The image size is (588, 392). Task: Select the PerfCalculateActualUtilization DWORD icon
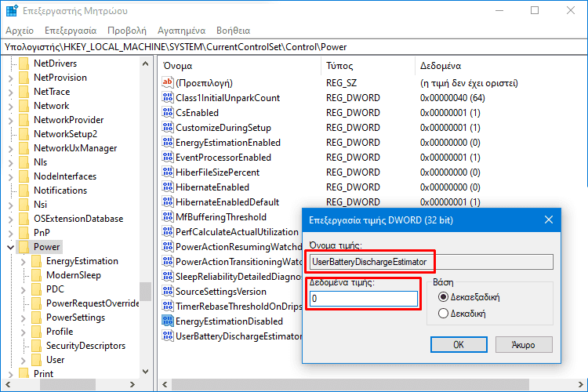168,232
